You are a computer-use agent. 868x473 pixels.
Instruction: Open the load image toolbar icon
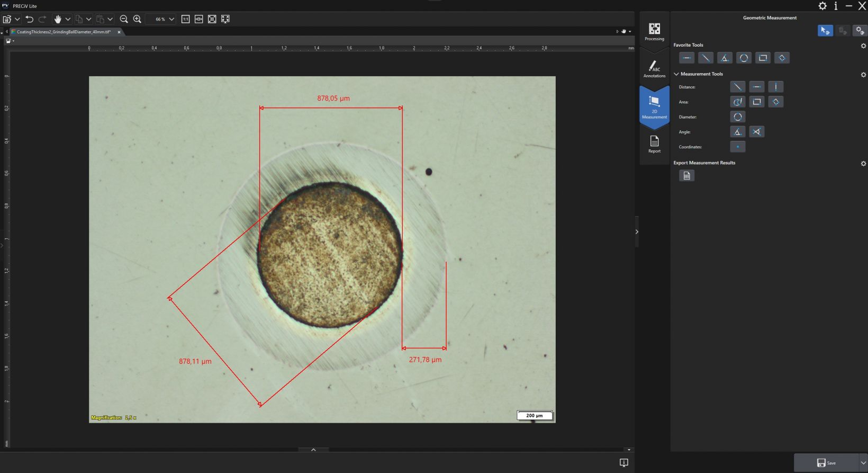pos(7,19)
